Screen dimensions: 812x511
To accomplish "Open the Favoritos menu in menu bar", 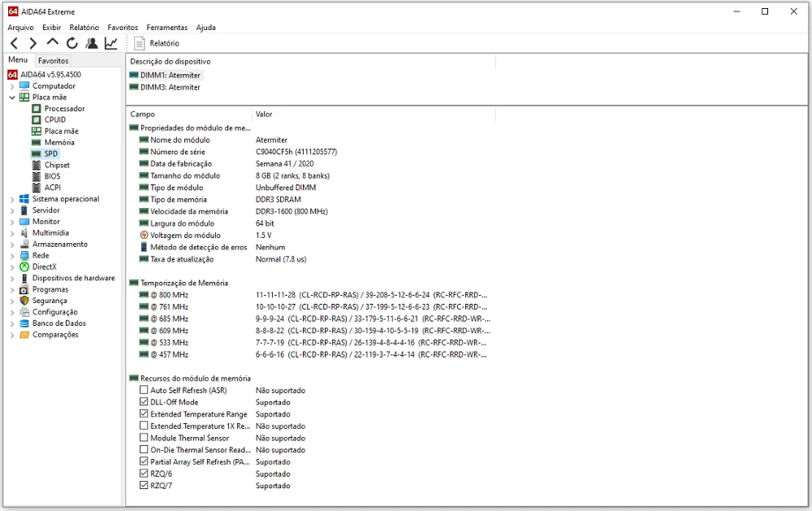I will click(x=123, y=28).
